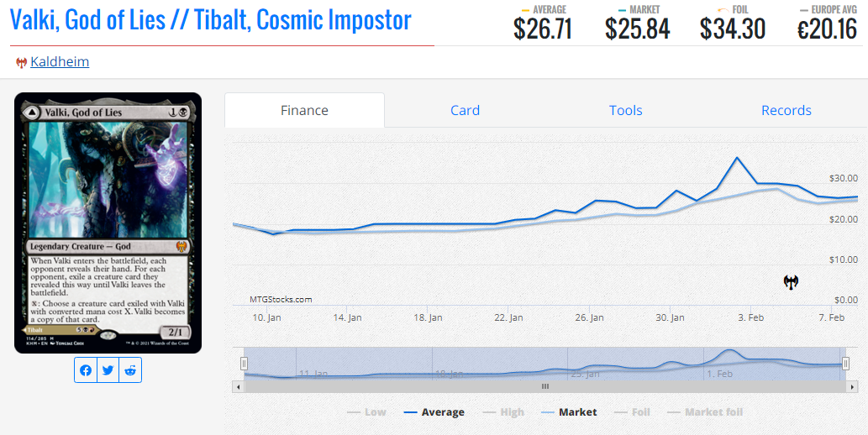Hide the Market price line
The image size is (868, 435).
click(x=570, y=412)
